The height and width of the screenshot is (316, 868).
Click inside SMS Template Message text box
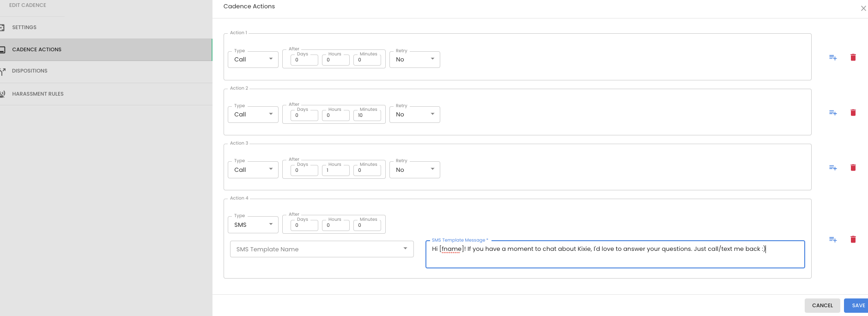click(615, 254)
